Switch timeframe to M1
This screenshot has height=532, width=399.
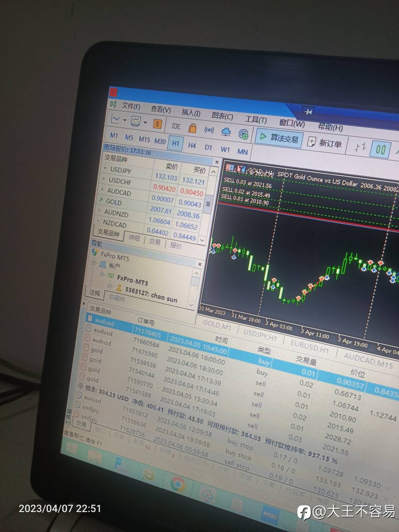coord(114,135)
